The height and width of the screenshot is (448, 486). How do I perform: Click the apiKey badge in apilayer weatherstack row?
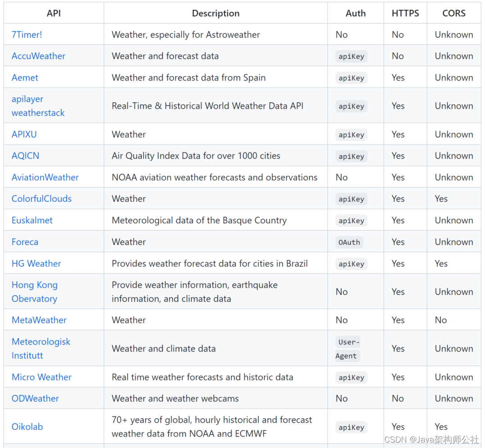tap(351, 106)
